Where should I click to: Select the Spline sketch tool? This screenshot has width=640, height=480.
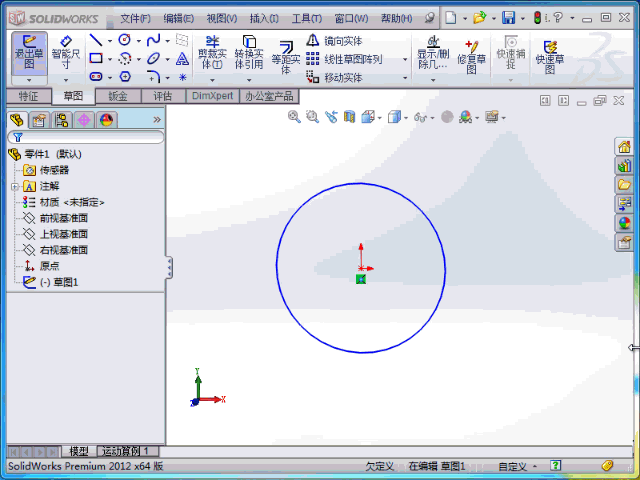[x=153, y=40]
